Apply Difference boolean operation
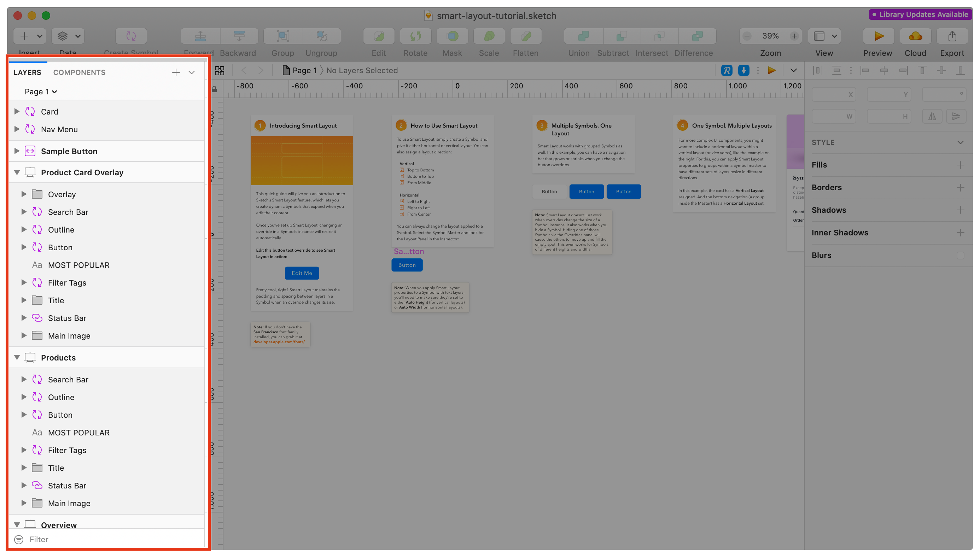 [697, 36]
